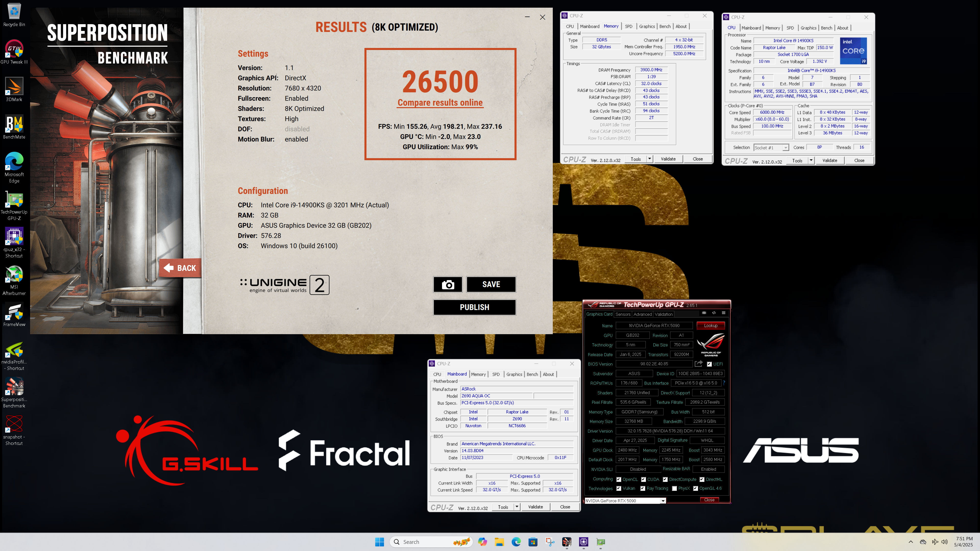980x551 pixels.
Task: Open the nvidiaProfile shortcut on desktop
Action: tap(14, 356)
